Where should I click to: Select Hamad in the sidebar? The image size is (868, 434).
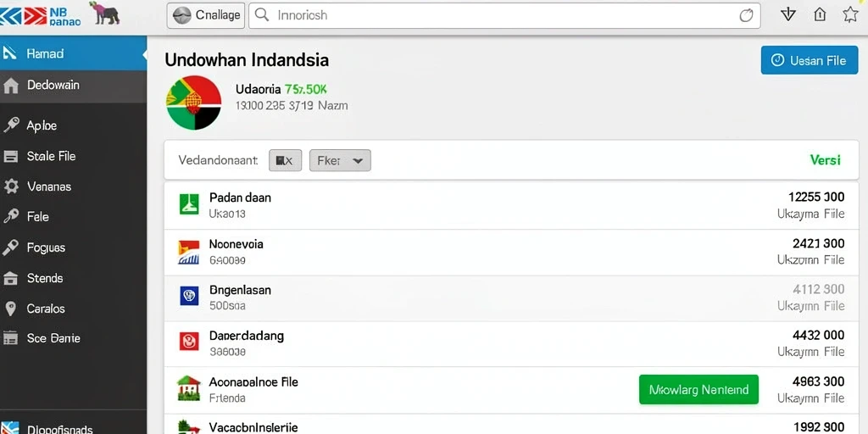coord(73,53)
